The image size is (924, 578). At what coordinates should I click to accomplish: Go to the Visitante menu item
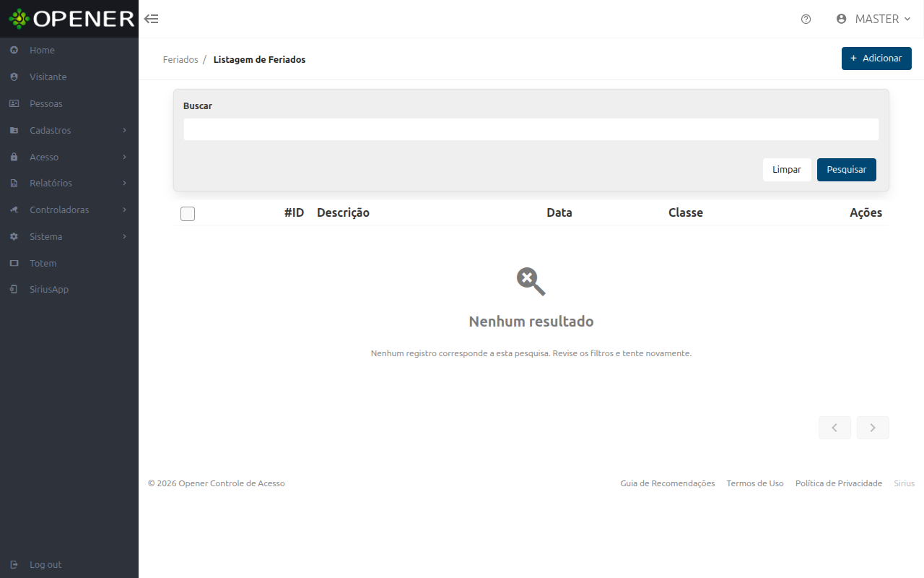69,77
